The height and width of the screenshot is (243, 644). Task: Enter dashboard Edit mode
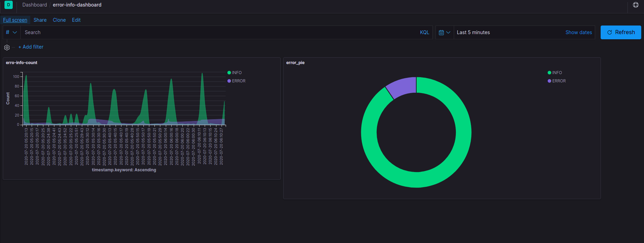point(76,20)
